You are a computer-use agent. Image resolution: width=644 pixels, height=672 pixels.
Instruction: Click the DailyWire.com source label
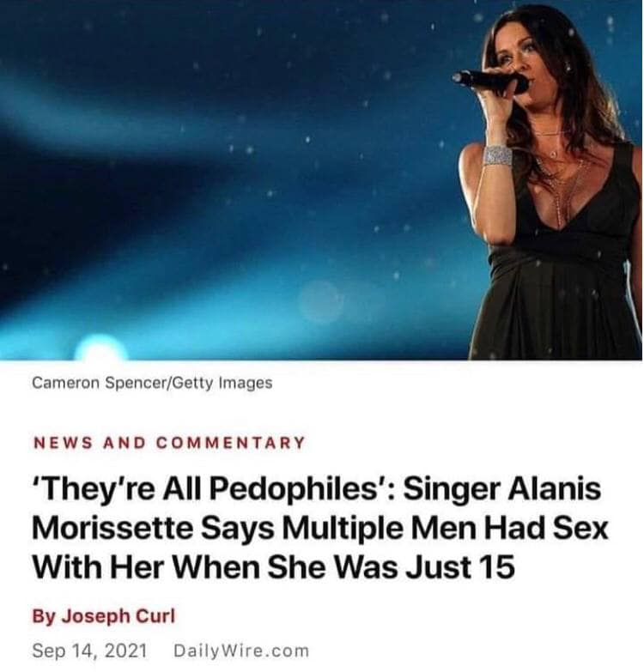(241, 651)
